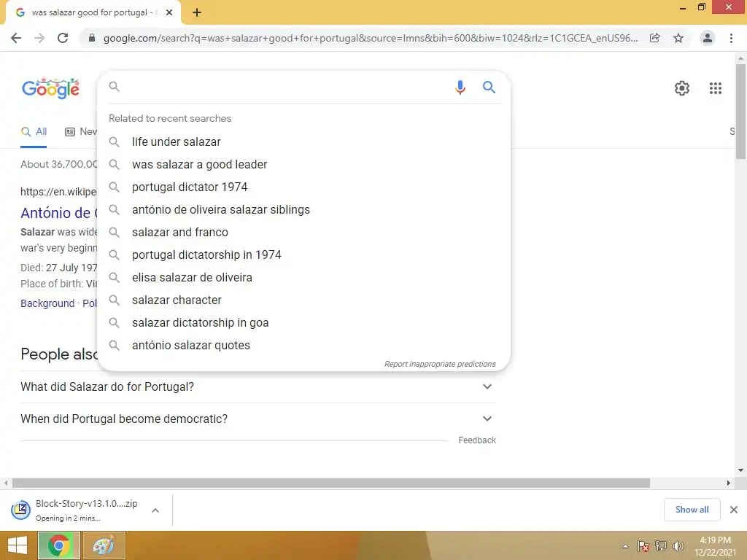Go back using the browser back arrow

(16, 38)
